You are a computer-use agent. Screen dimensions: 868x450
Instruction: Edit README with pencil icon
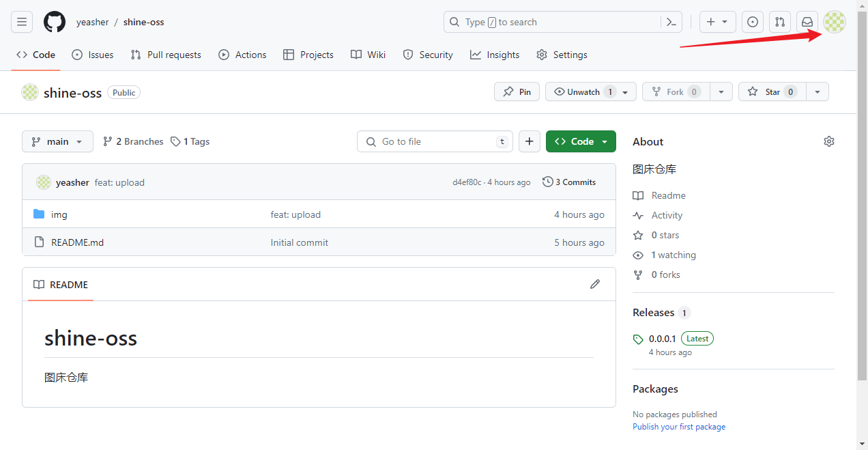point(595,284)
